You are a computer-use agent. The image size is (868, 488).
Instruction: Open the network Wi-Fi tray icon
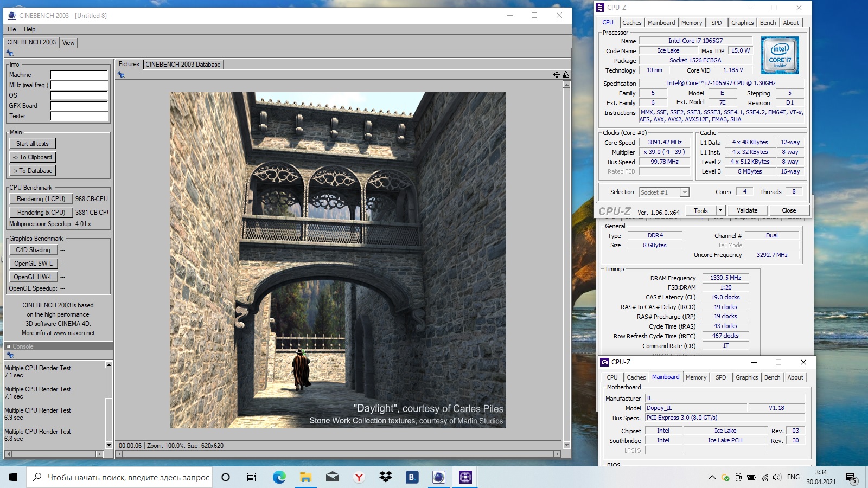764,477
